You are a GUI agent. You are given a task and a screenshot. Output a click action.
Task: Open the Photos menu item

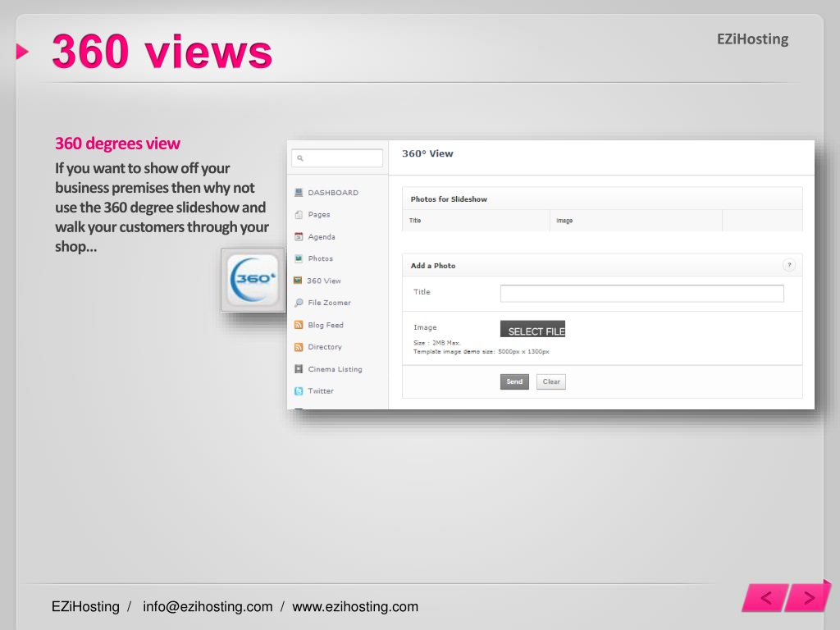pyautogui.click(x=321, y=258)
